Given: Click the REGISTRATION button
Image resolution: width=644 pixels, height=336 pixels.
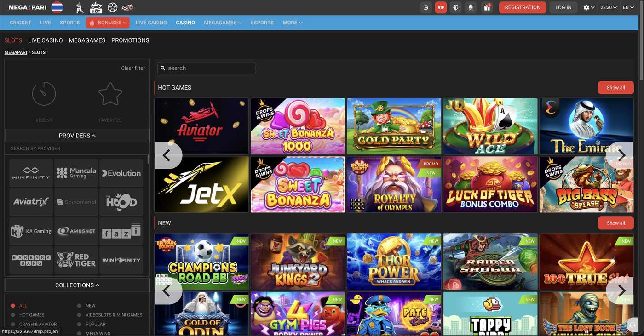Looking at the screenshot, I should [x=523, y=7].
